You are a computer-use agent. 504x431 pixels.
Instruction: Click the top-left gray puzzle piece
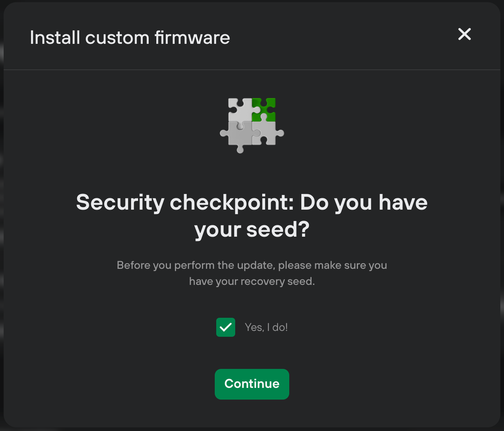[240, 110]
